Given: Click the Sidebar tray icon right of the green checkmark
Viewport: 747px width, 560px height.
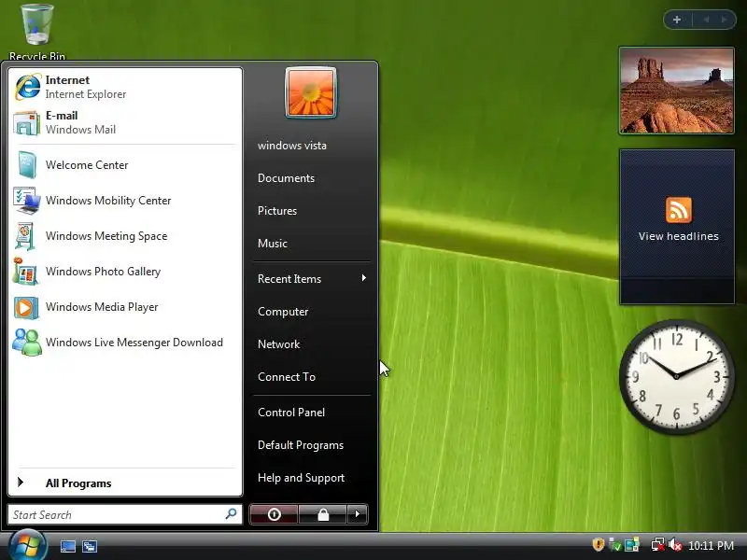Looking at the screenshot, I should coord(632,545).
